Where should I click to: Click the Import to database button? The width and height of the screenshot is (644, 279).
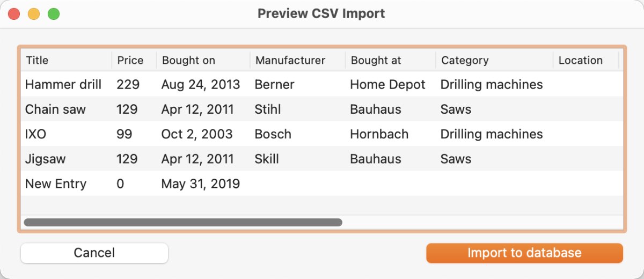click(x=524, y=253)
